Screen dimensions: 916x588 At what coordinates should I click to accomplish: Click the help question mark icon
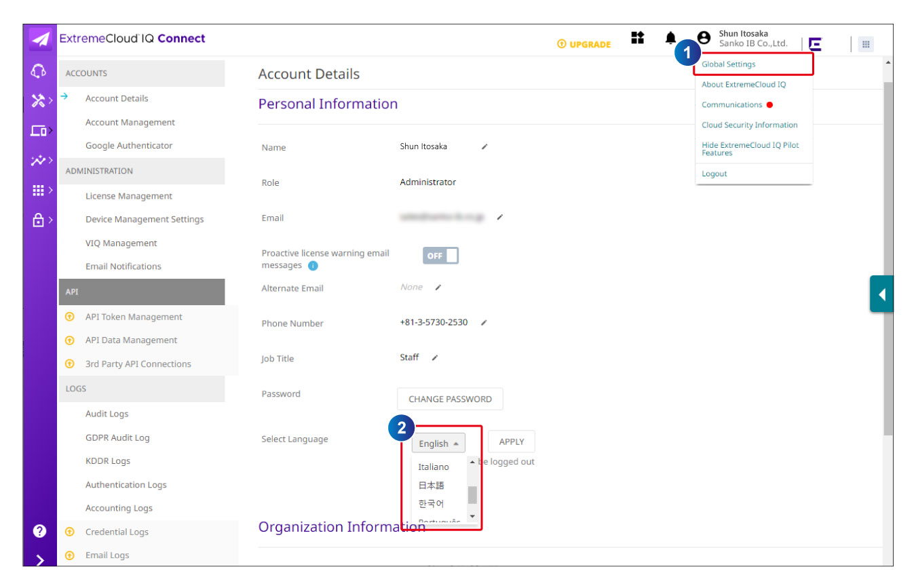click(x=39, y=531)
